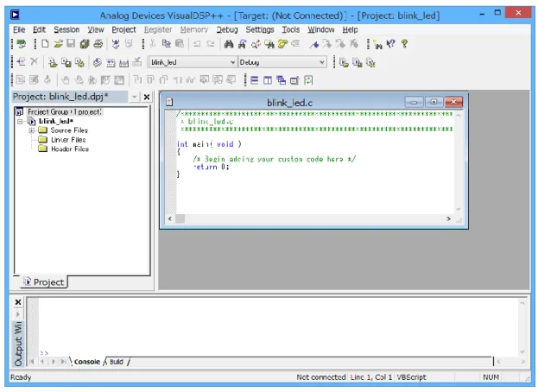Click the editor horizontal scrollbar thumb
The width and height of the screenshot is (538, 392).
click(180, 218)
